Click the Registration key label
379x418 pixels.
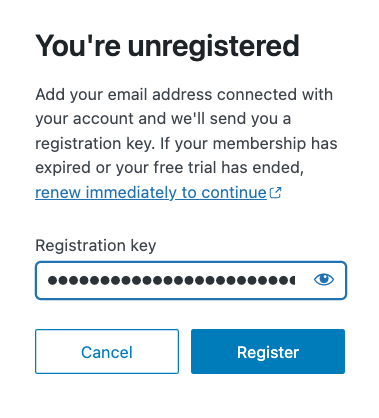pyautogui.click(x=96, y=246)
